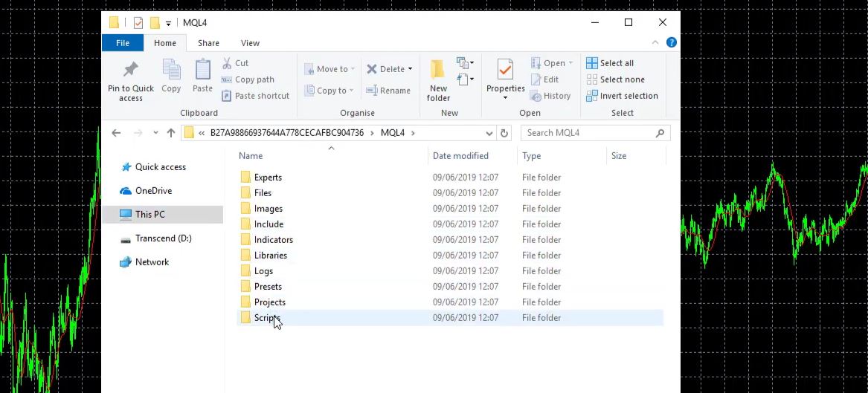The image size is (868, 393).
Task: Open the File menu tab
Action: [123, 43]
